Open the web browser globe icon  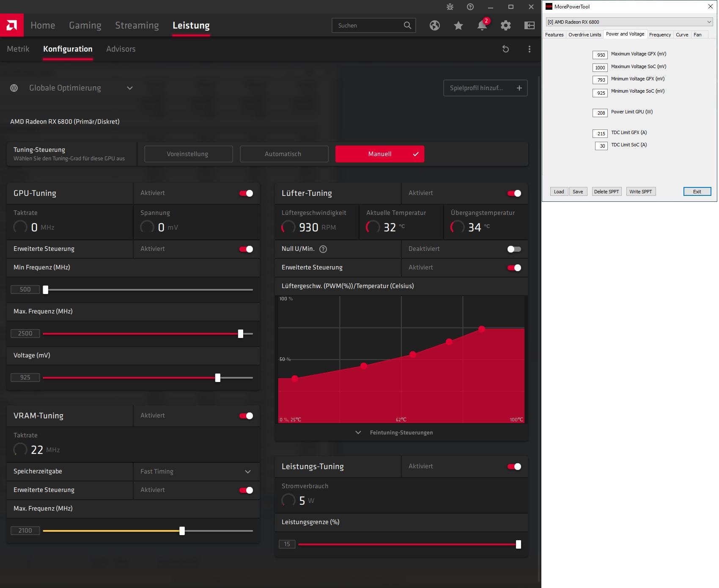coord(435,25)
